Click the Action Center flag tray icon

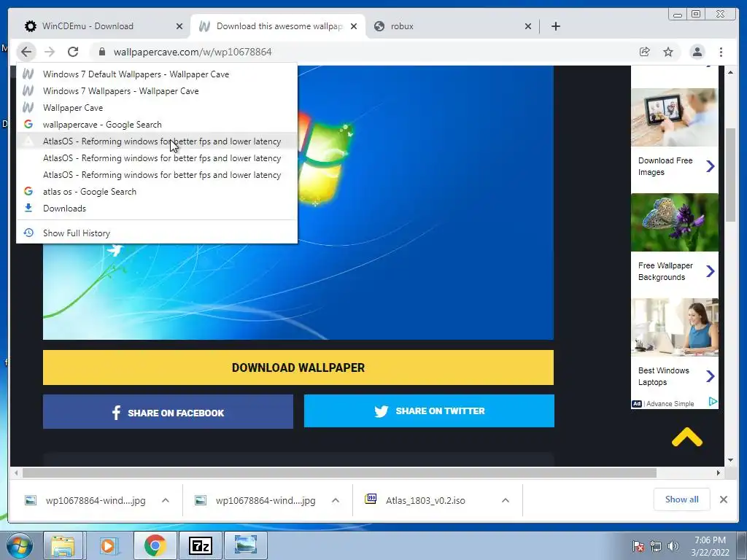[638, 546]
